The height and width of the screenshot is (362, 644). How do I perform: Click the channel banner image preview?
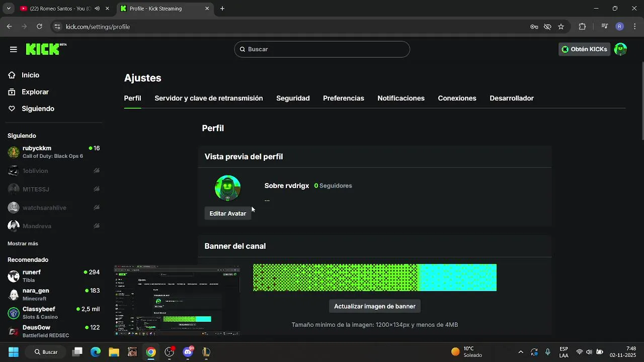pyautogui.click(x=375, y=278)
